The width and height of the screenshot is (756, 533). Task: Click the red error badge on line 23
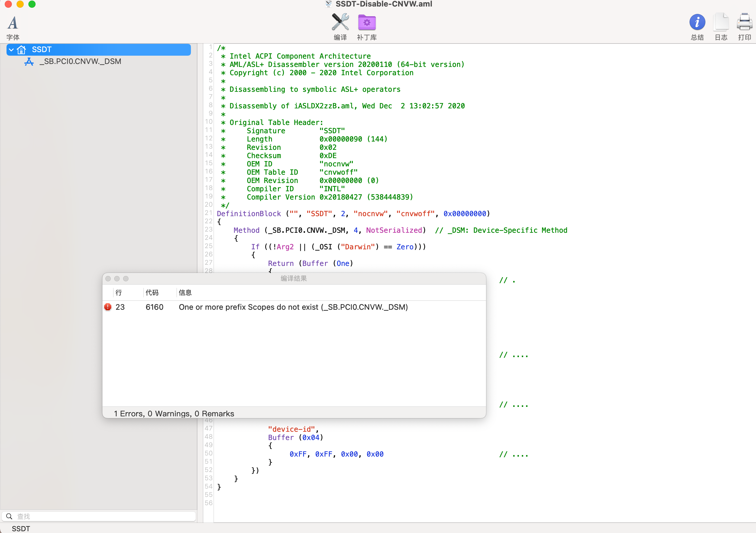(108, 307)
